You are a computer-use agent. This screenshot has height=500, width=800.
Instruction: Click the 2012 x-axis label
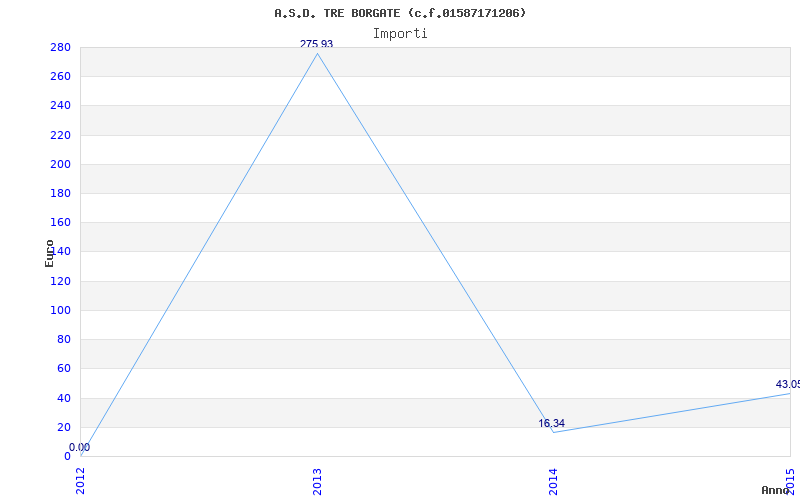[x=80, y=482]
